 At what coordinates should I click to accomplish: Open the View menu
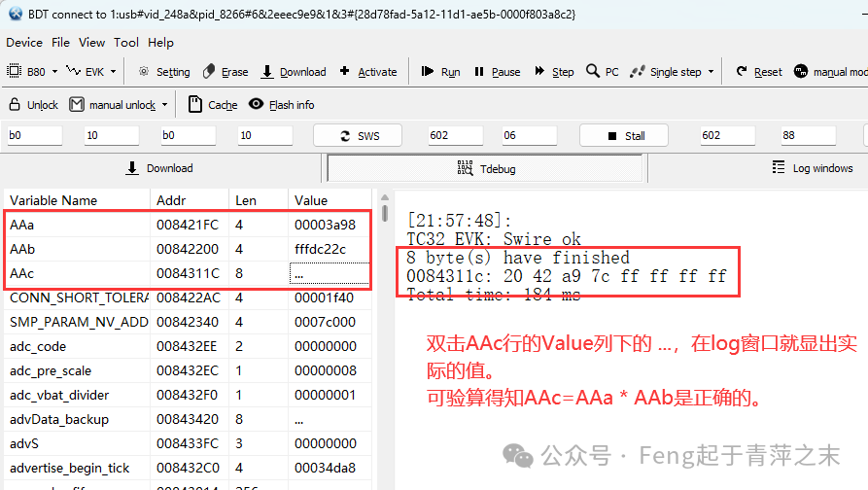click(91, 43)
